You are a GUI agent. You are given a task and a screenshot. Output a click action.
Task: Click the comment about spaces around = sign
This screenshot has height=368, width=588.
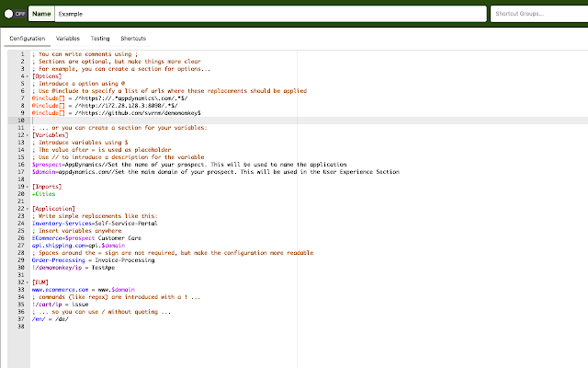point(173,253)
